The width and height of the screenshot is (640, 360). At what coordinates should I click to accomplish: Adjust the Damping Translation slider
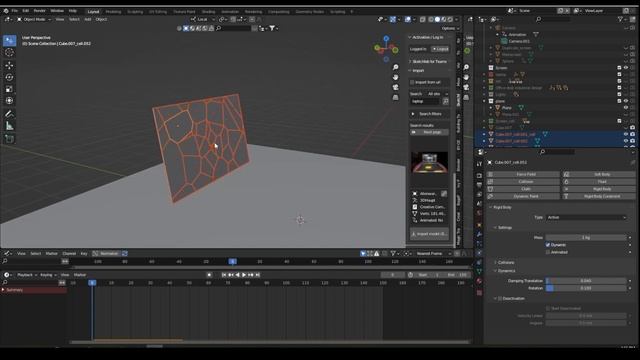[x=586, y=281]
